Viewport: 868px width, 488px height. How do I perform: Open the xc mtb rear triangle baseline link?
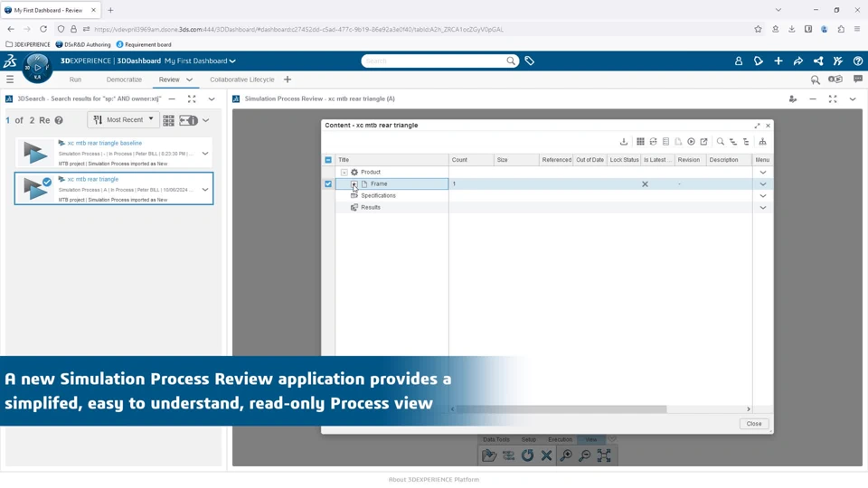click(x=105, y=143)
